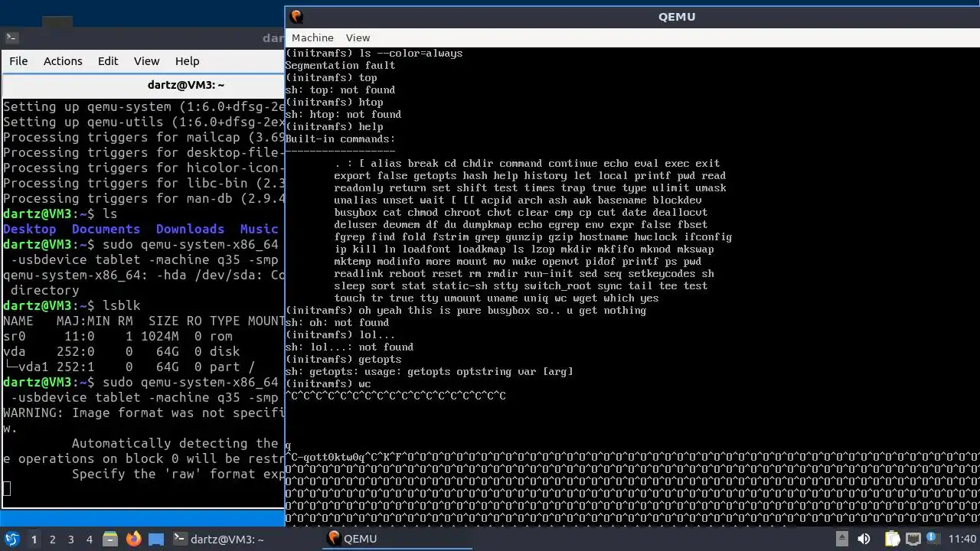Click the '(initramfs) wc' line in QEMU

(x=328, y=383)
